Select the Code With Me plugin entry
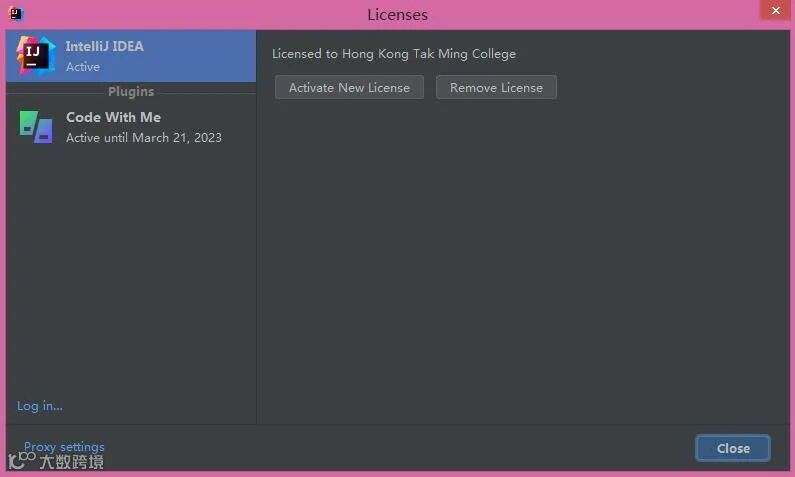Screen dimensions: 795x477 (131, 127)
